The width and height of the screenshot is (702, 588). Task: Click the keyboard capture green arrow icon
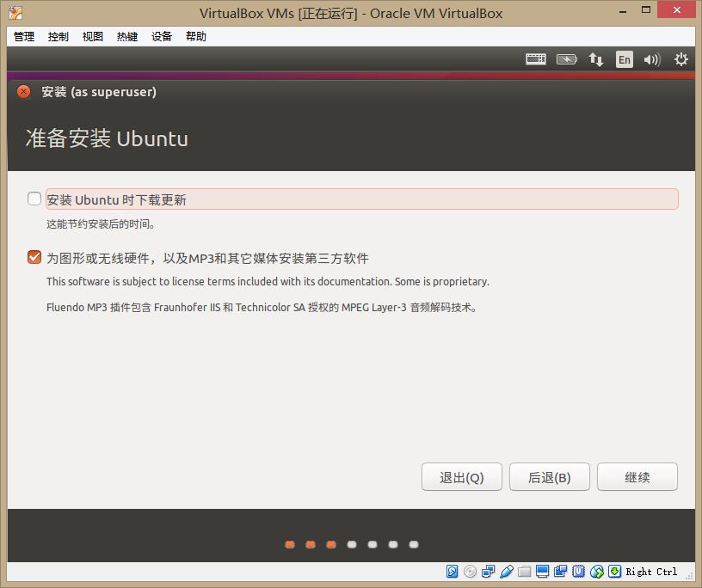(x=615, y=572)
